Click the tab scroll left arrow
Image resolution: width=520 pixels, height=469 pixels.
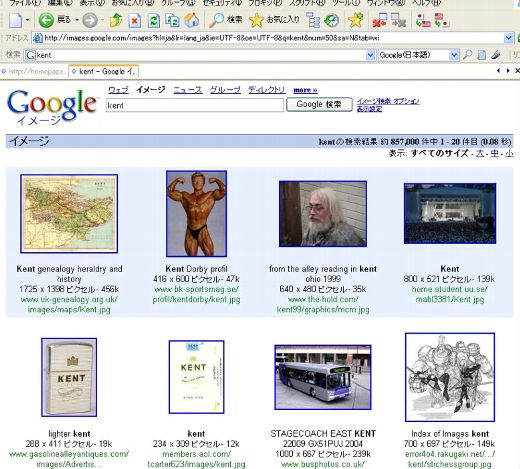coord(498,71)
